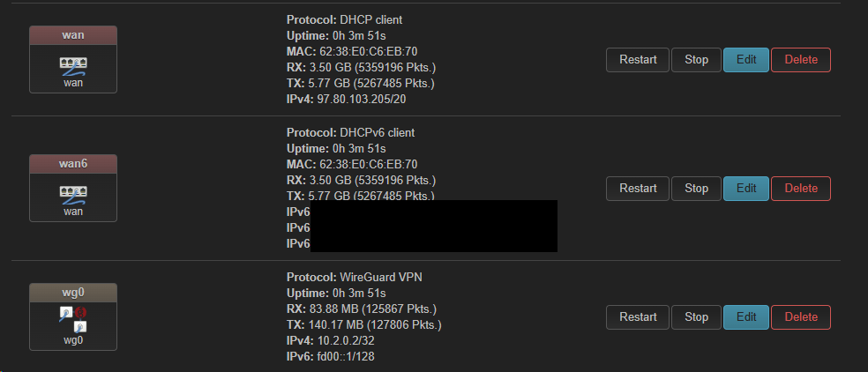Image resolution: width=868 pixels, height=372 pixels.
Task: Edit the wan DHCP client interface
Action: [745, 60]
